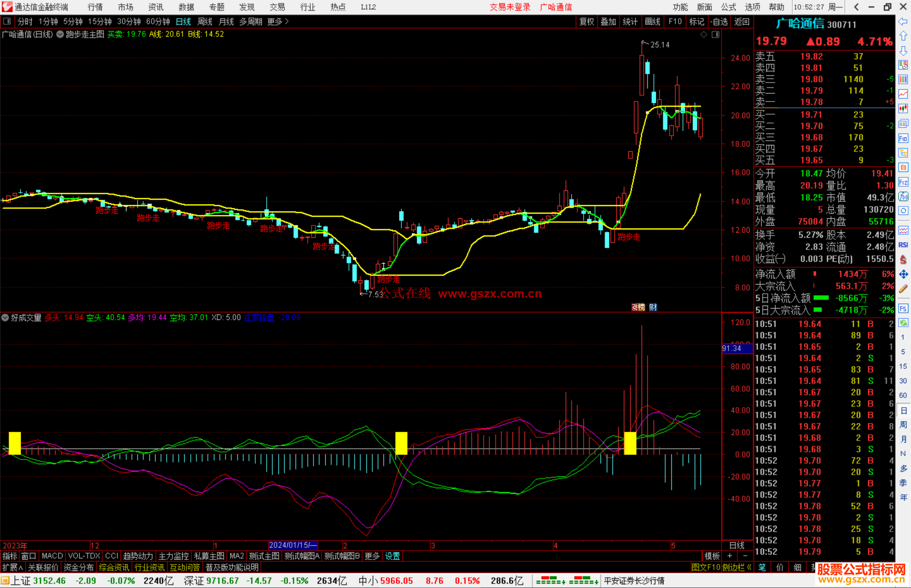Click the 复权 button
911x588 pixels.
point(586,21)
